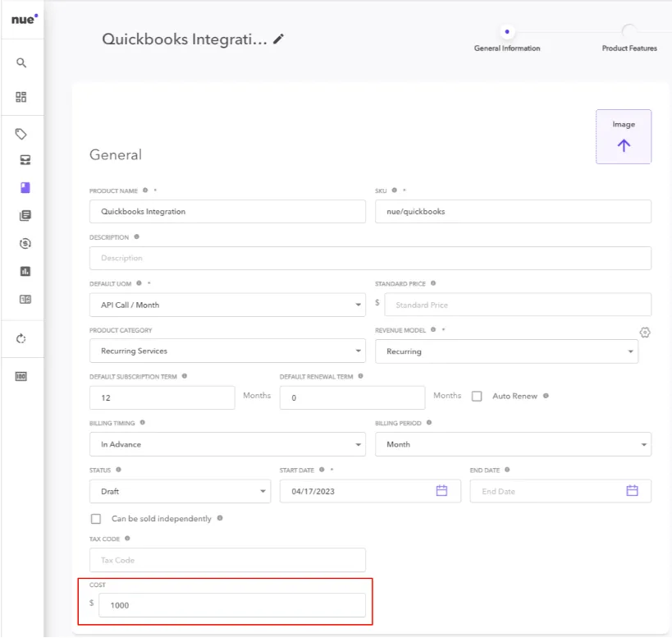
Task: Open the End Date calendar picker
Action: click(632, 490)
